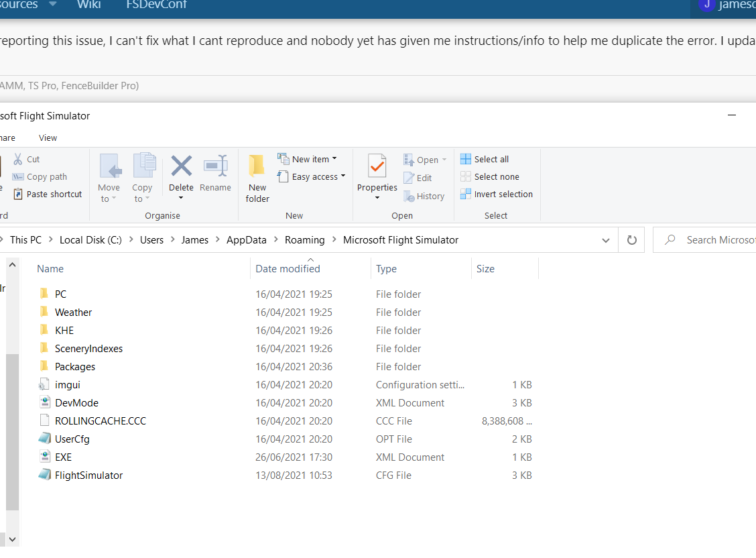
Task: Expand the chevron after Roaming breadcrumb
Action: point(334,239)
